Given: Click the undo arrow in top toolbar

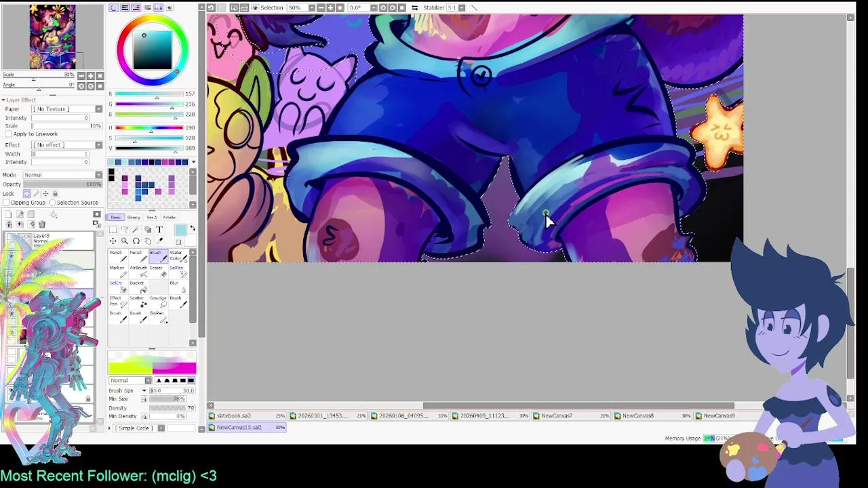Looking at the screenshot, I should click(x=211, y=7).
